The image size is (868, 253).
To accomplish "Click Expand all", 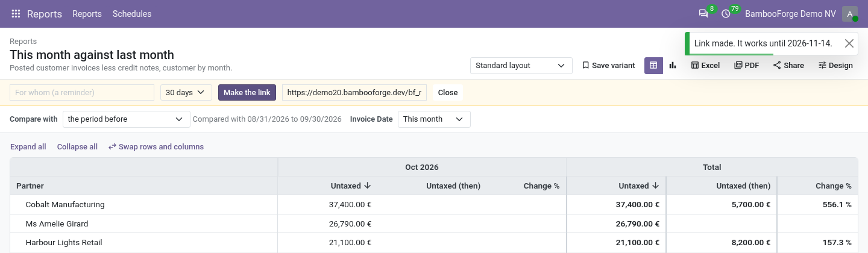I will 28,147.
